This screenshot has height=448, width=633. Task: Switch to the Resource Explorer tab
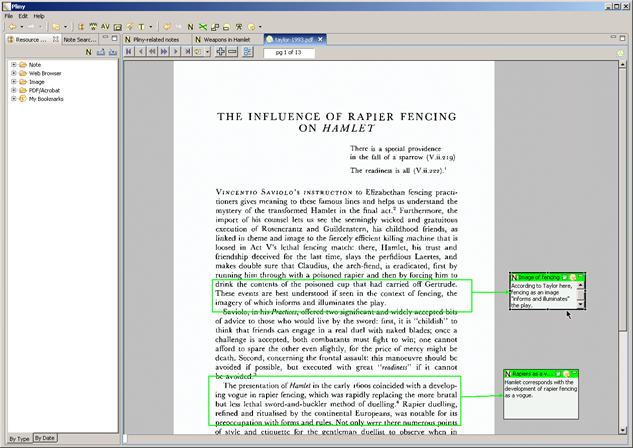[x=33, y=40]
